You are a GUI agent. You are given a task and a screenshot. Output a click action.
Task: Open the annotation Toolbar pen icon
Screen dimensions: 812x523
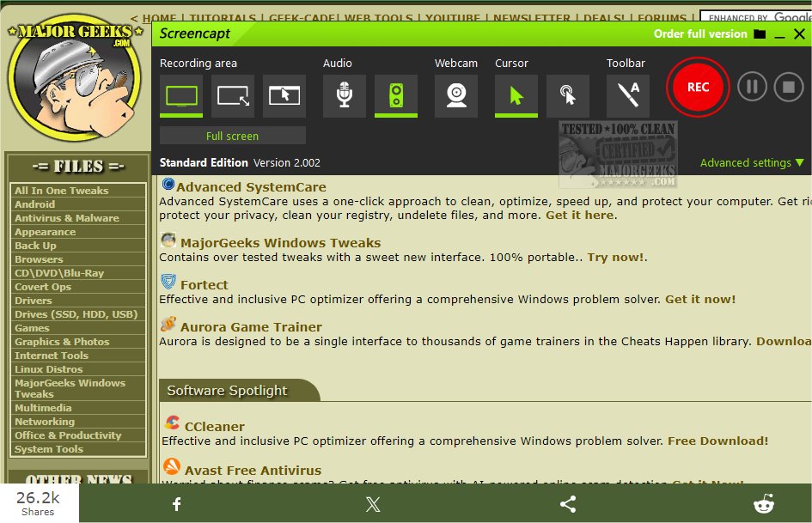tap(627, 95)
